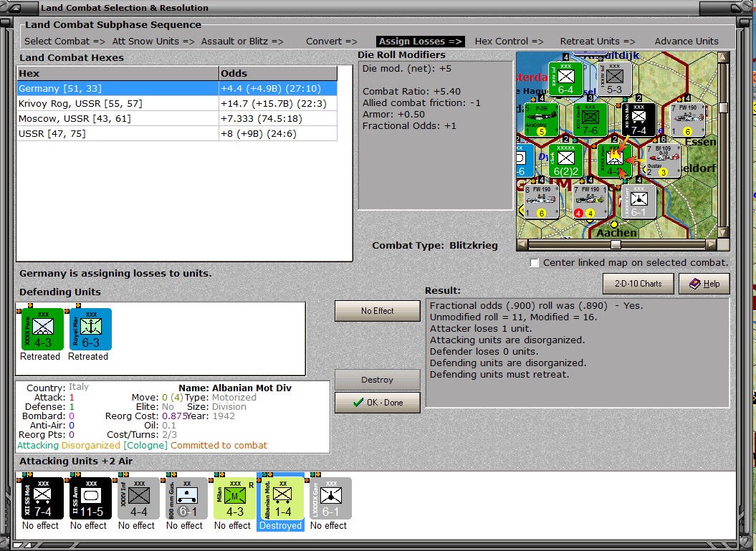Open the 2-D-10 Charts

point(638,284)
